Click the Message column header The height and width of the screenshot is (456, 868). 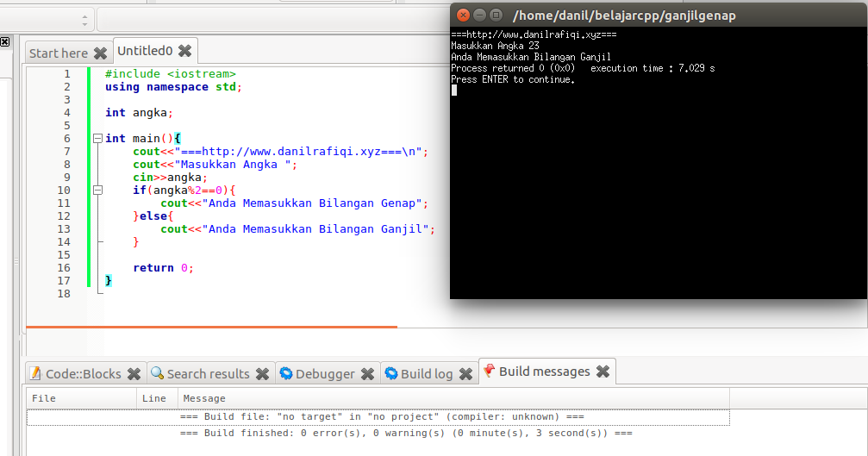454,398
